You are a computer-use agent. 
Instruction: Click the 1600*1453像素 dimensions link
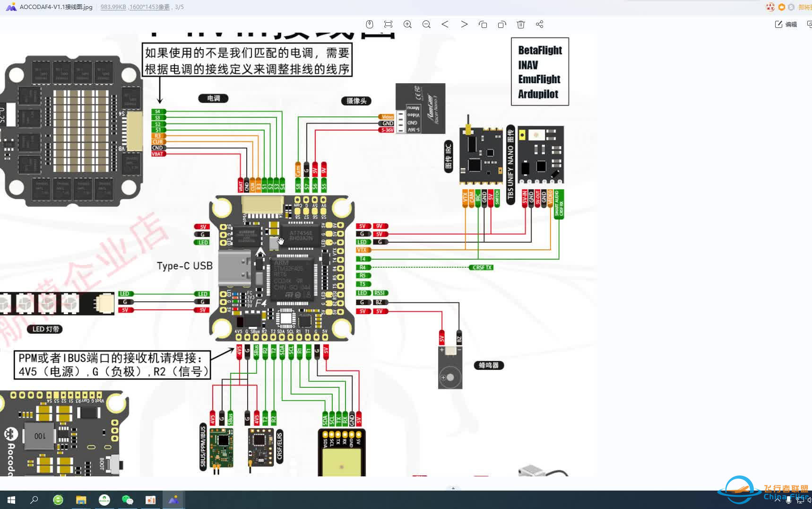click(x=149, y=7)
